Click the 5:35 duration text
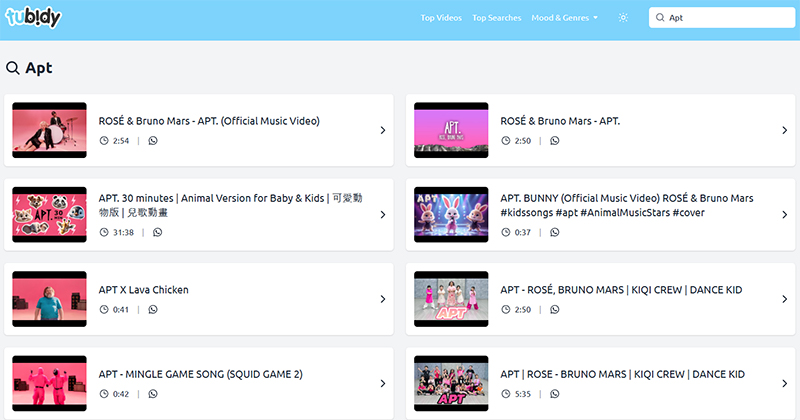 tap(522, 394)
